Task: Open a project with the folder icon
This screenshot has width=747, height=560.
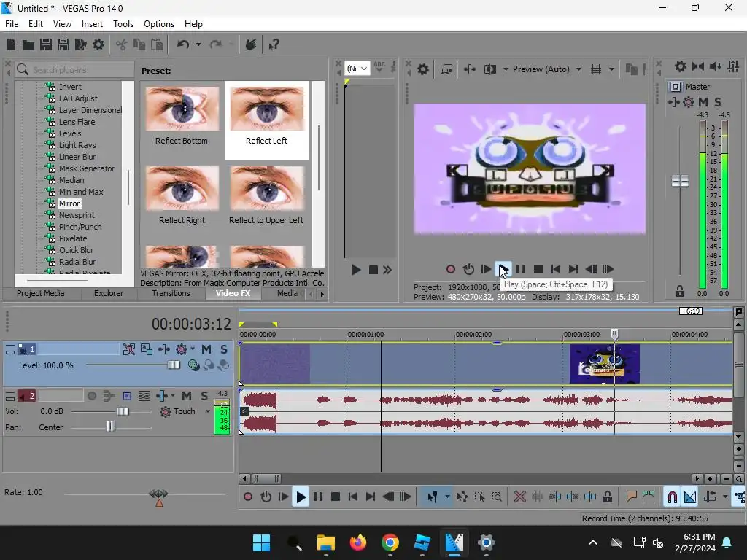Action: point(28,44)
